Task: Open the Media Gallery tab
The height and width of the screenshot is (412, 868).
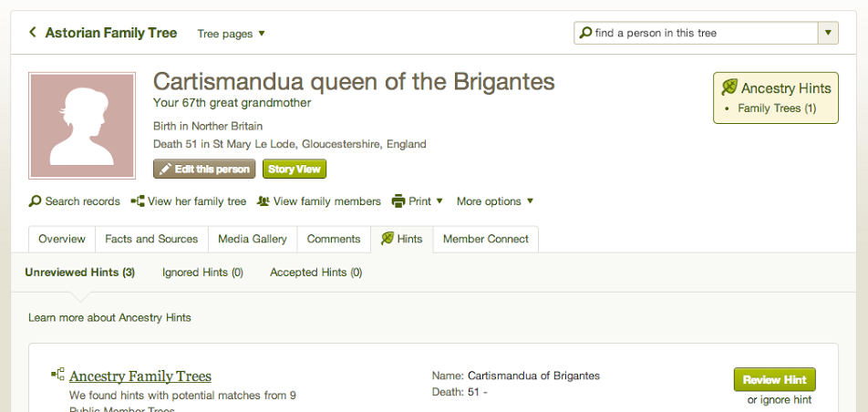Action: pyautogui.click(x=253, y=239)
